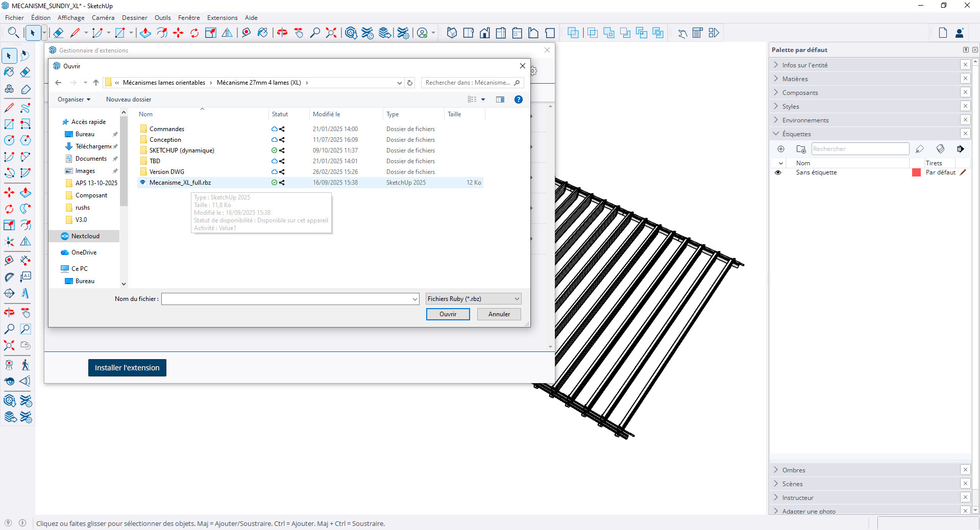
Task: Click the Ouvrir button in dialog
Action: coord(448,314)
